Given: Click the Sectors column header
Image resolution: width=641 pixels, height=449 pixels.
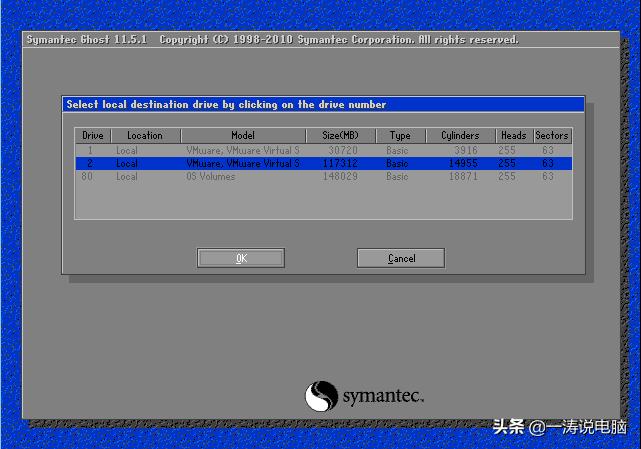Looking at the screenshot, I should tap(552, 135).
